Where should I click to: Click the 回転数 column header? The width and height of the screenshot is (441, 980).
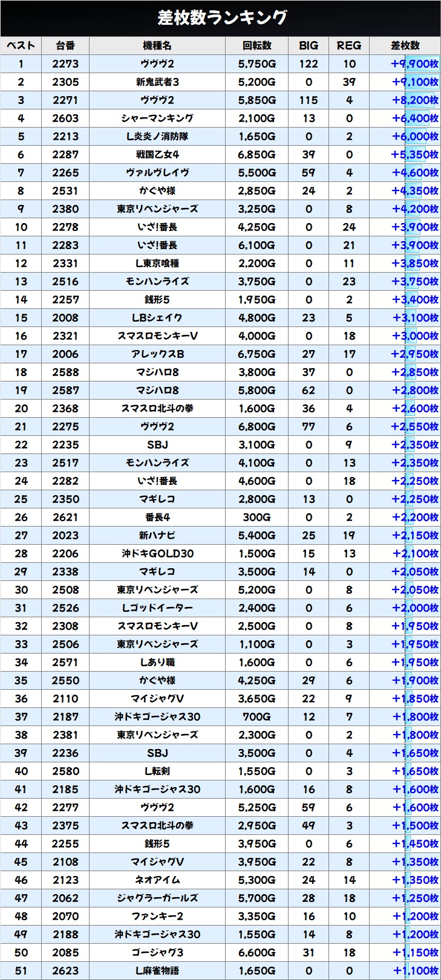point(256,45)
